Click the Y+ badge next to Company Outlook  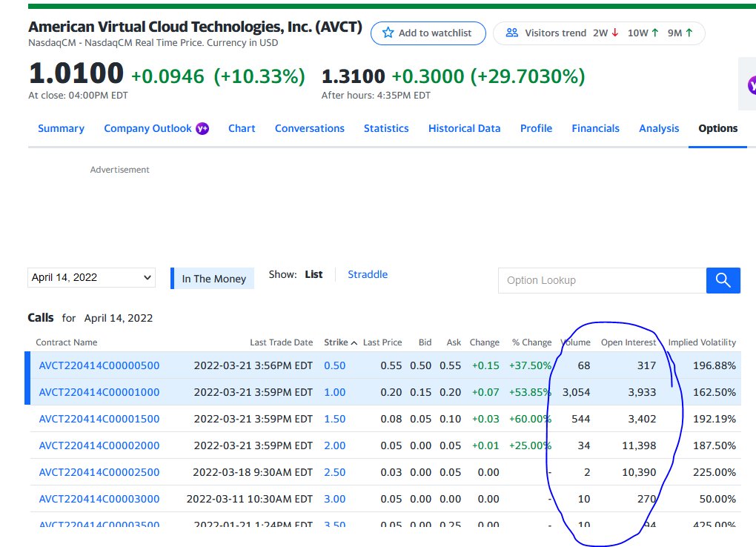202,129
